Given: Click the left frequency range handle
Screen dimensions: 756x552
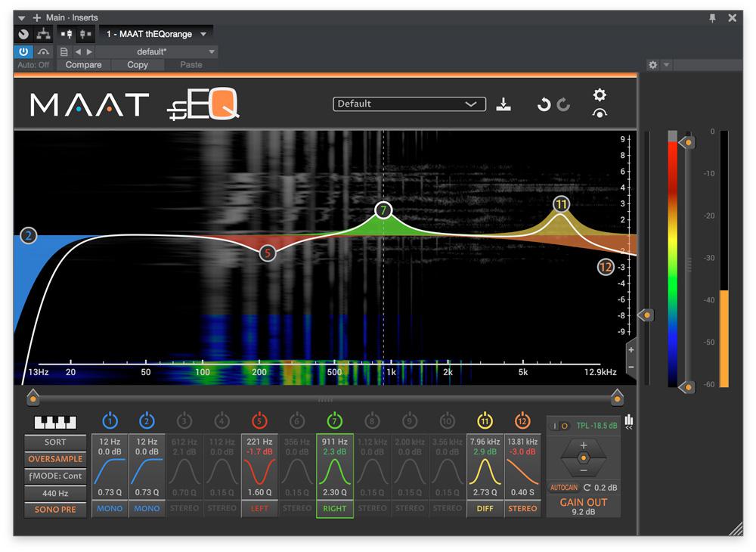Looking at the screenshot, I should tap(33, 397).
